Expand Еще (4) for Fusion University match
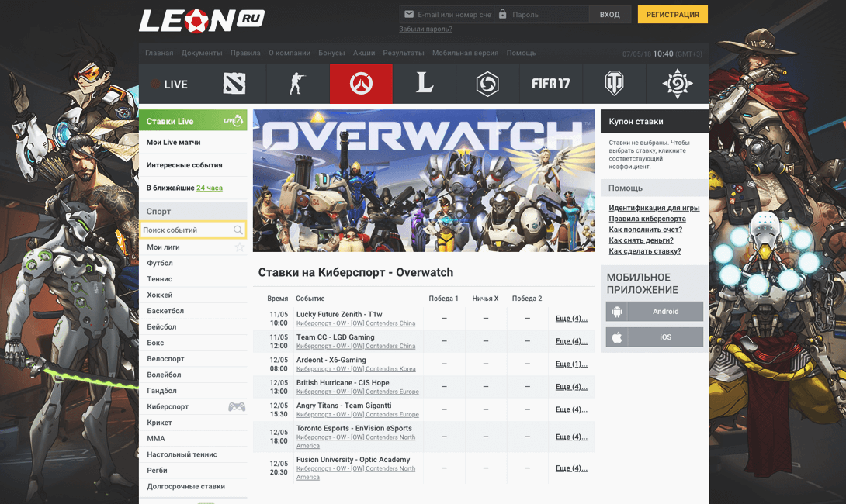Screen dimensions: 846x504 tap(571, 468)
